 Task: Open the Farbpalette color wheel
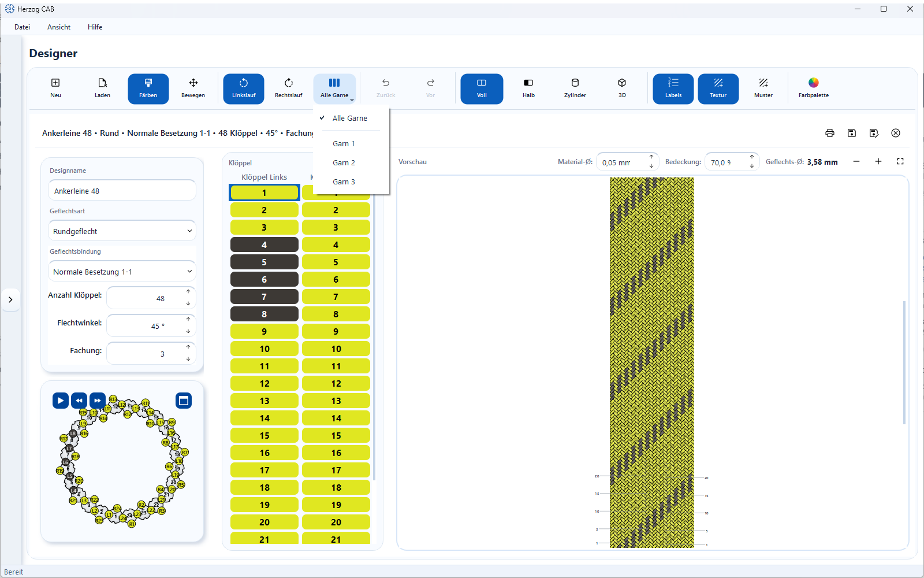(x=813, y=88)
